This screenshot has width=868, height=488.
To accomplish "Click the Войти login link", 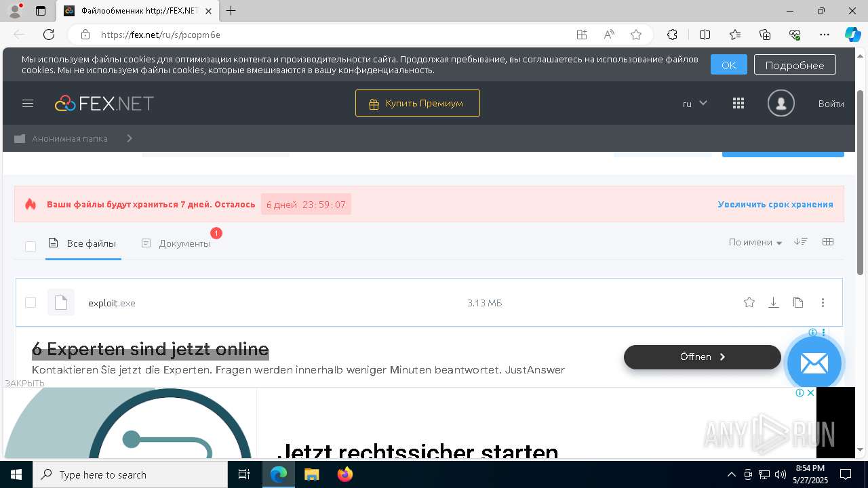I will (x=831, y=104).
